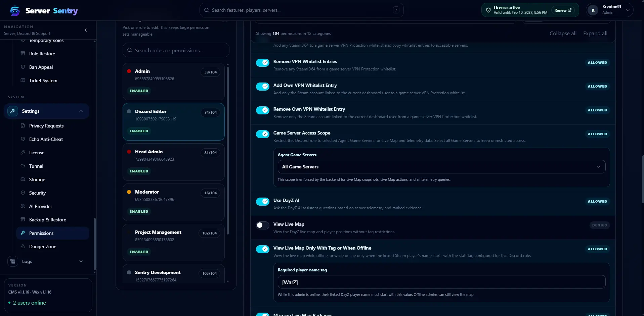644x316 pixels.
Task: Click the 74/104 count on Discord Editor
Action: click(x=210, y=112)
